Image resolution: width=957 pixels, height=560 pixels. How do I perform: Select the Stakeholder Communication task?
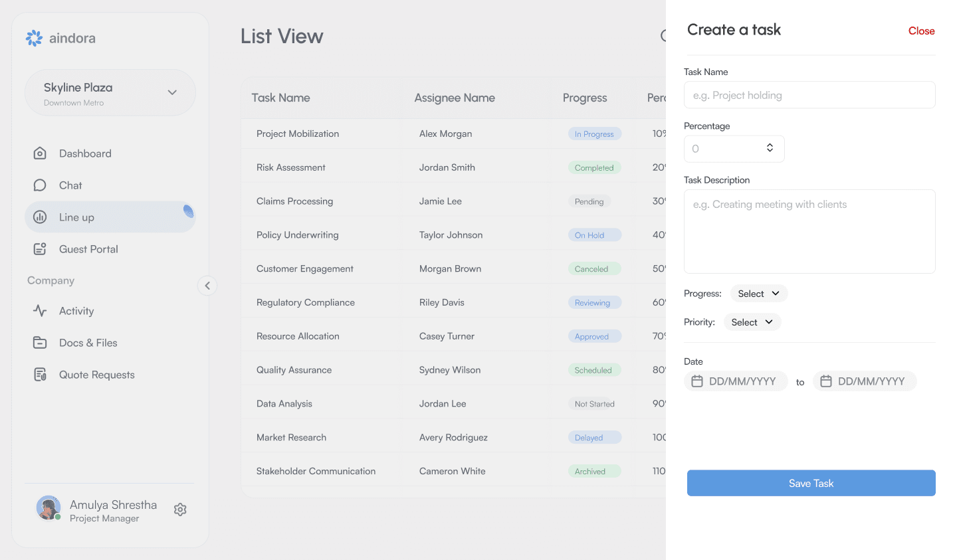316,471
